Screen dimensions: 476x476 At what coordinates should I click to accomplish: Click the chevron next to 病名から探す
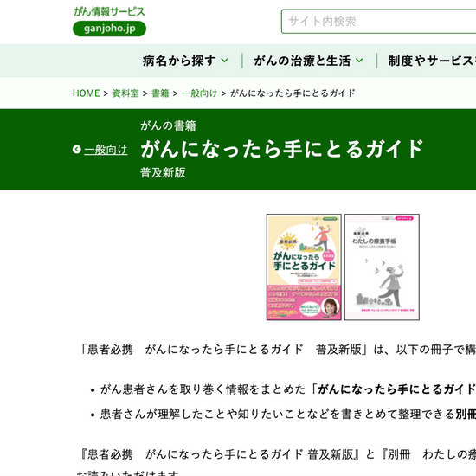[x=225, y=61]
